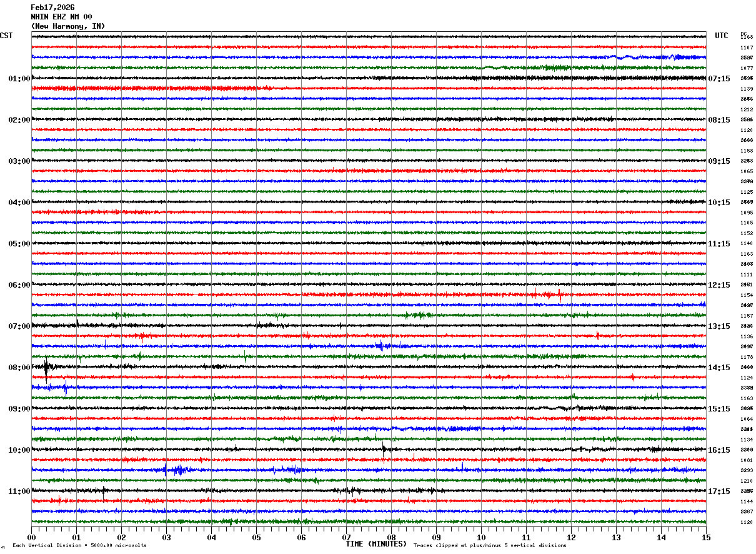The height and width of the screenshot is (554, 756).
Task: Click the 09:15 UTC time label
Action: click(719, 161)
